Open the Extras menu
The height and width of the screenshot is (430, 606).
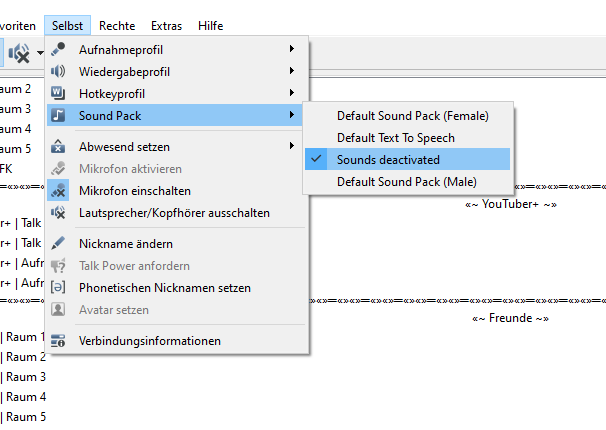tap(167, 26)
